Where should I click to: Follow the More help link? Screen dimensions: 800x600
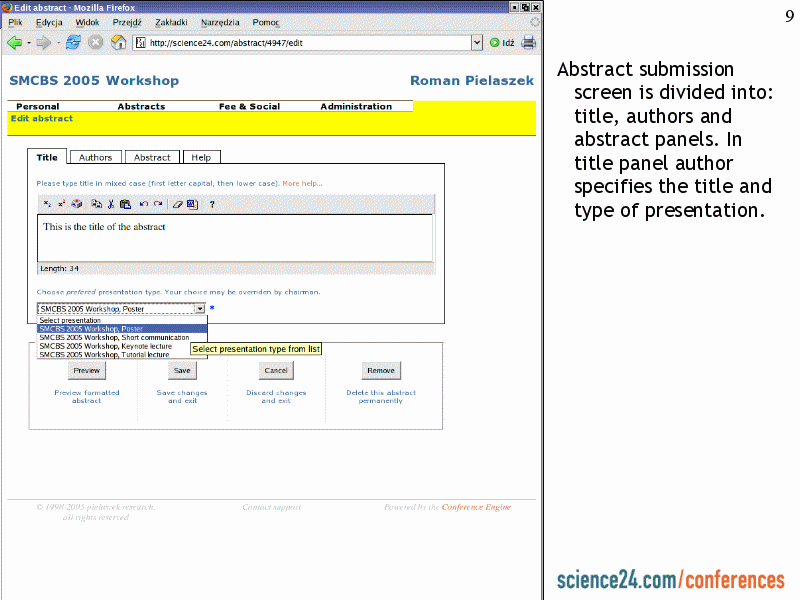tap(302, 183)
